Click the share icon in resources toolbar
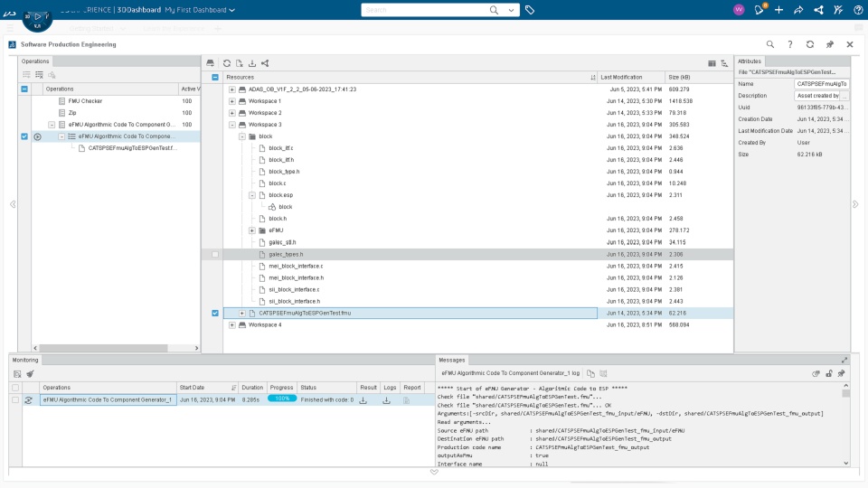The height and width of the screenshot is (488, 868). click(x=265, y=63)
